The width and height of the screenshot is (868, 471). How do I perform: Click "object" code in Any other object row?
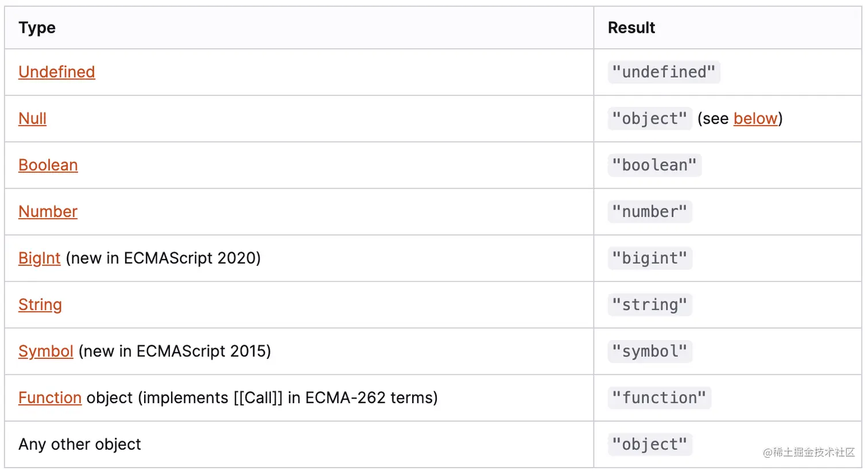(649, 444)
